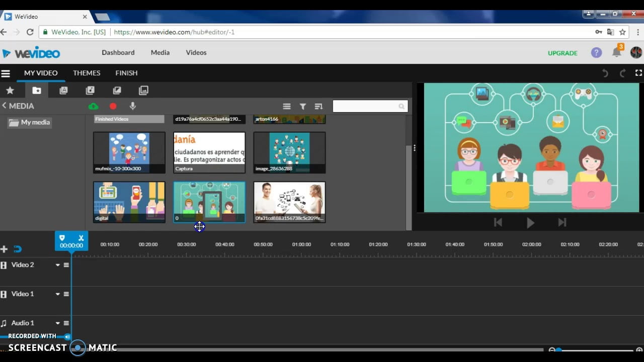Open the hamburger main menu
The width and height of the screenshot is (644, 362).
pyautogui.click(x=6, y=73)
